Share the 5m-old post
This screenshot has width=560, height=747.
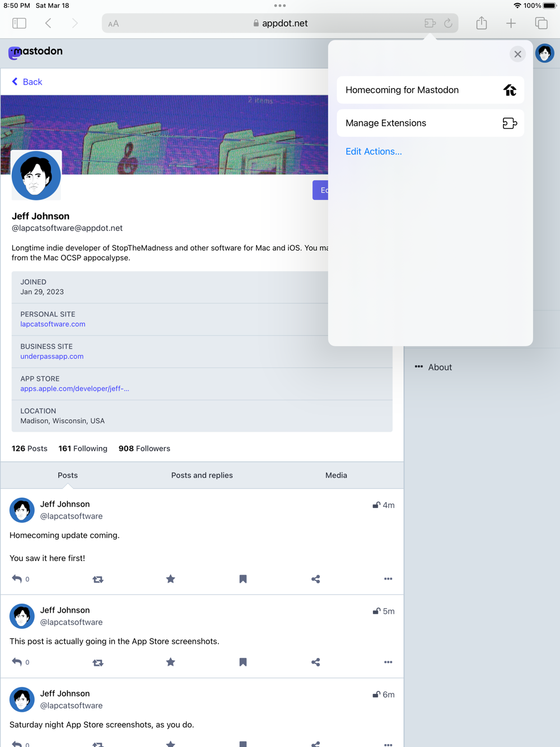(x=316, y=662)
